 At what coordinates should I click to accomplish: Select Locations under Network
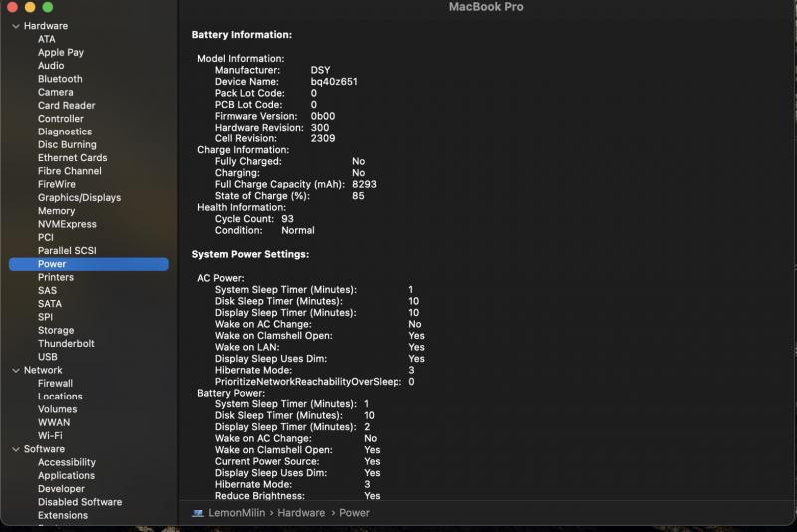(60, 397)
